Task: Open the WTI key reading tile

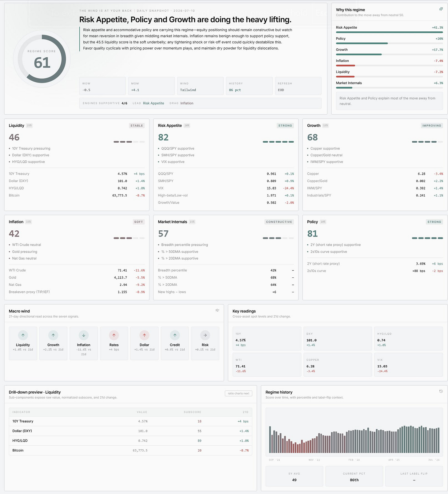Action: pyautogui.click(x=267, y=365)
